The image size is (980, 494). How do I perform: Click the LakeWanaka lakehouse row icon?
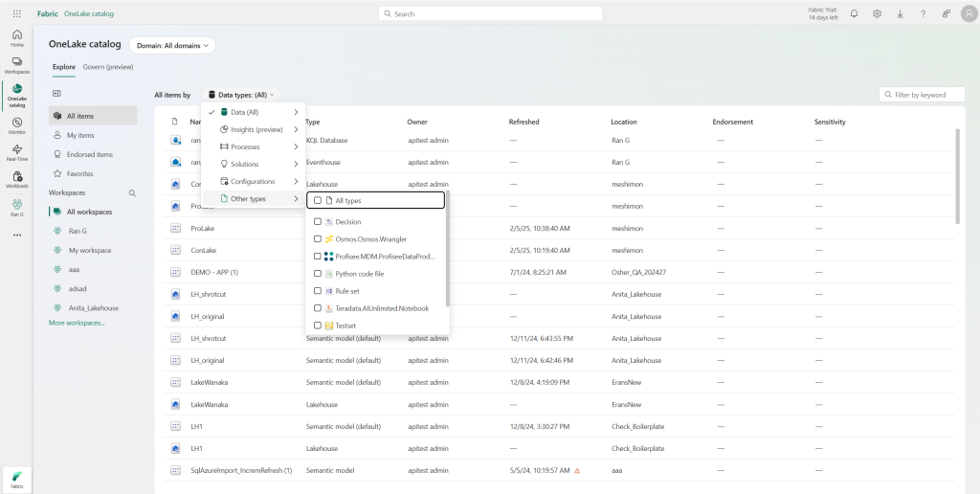point(176,405)
